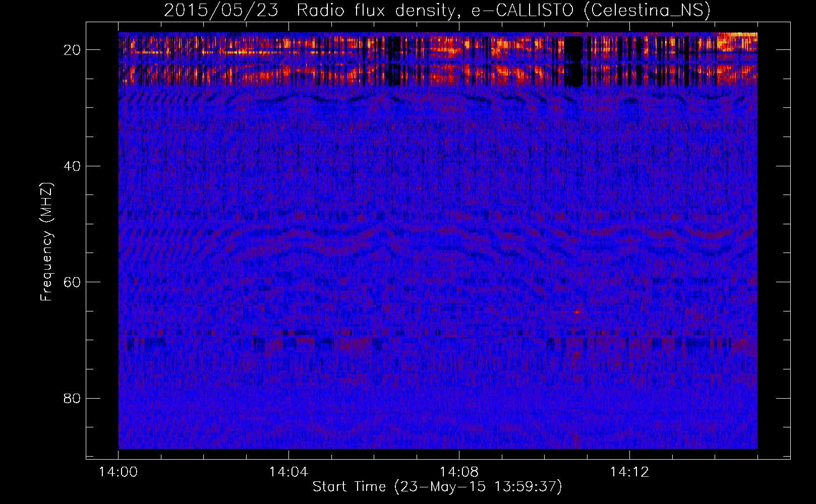Select the 14:04 time tick label
Image resolution: width=816 pixels, height=504 pixels.
click(289, 472)
